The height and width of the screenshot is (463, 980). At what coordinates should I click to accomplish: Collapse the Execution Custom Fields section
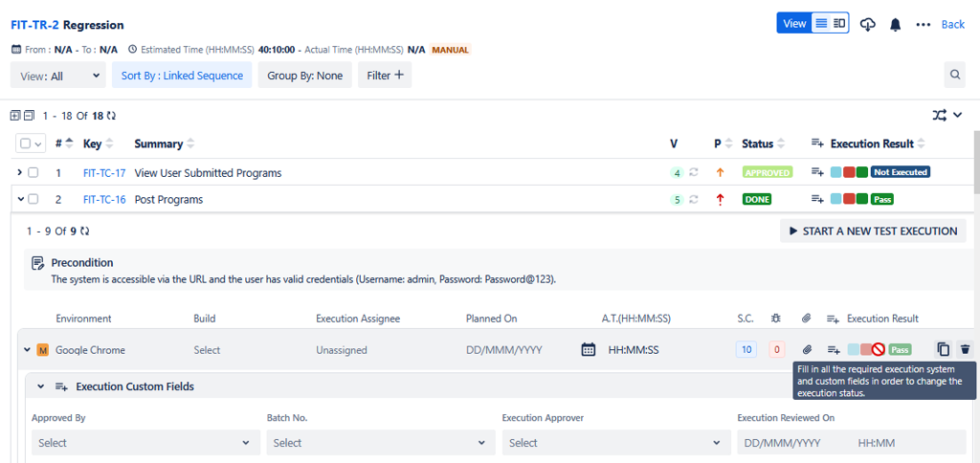point(41,386)
